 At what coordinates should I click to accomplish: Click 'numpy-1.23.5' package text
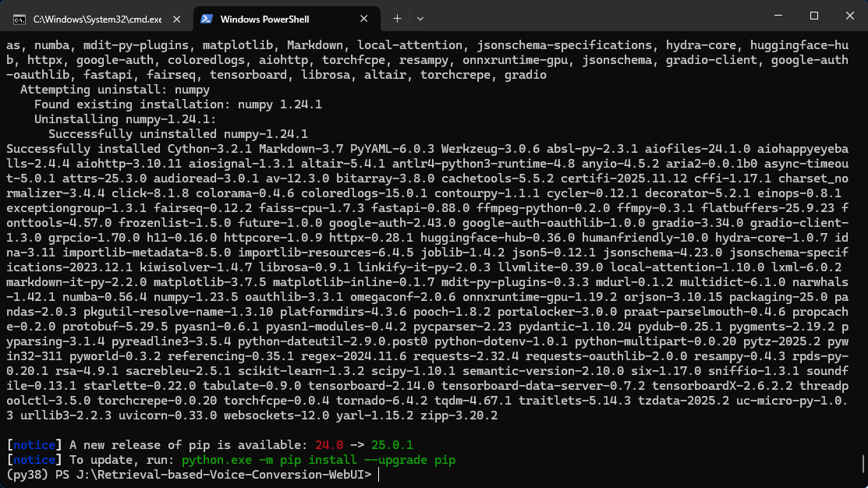(x=196, y=297)
